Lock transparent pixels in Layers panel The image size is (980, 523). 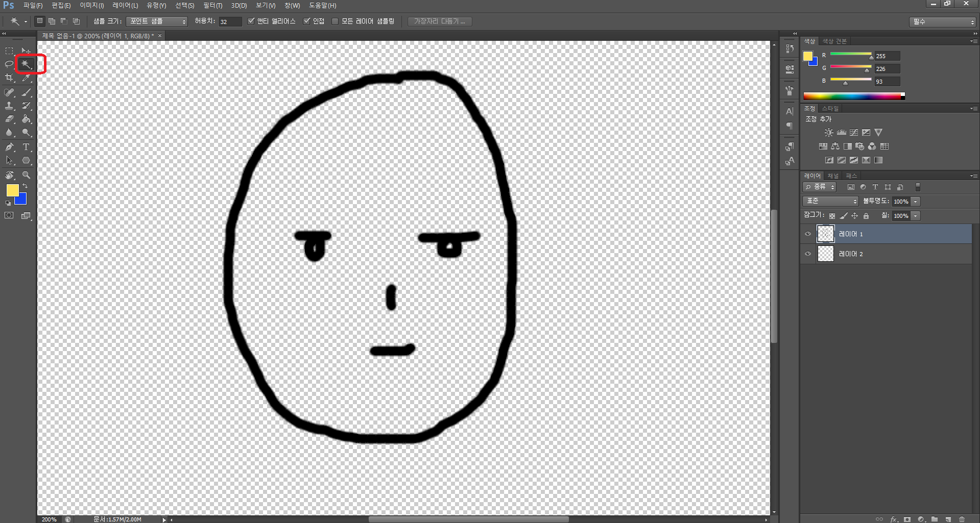pyautogui.click(x=832, y=216)
